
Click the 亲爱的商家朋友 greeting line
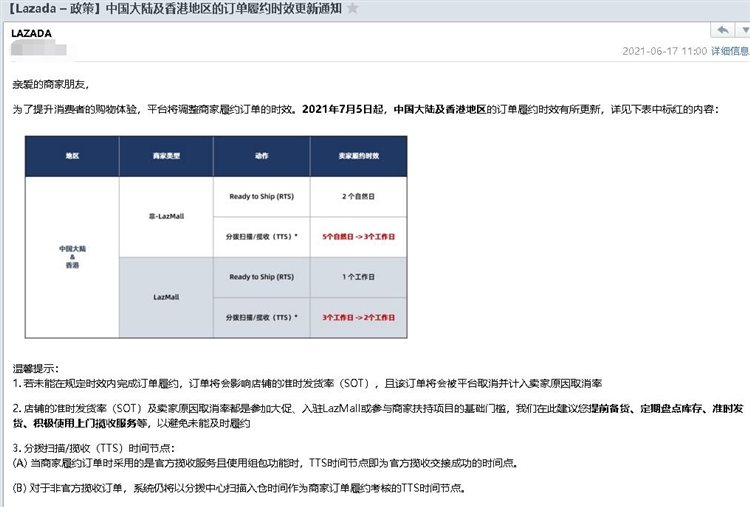(x=51, y=85)
